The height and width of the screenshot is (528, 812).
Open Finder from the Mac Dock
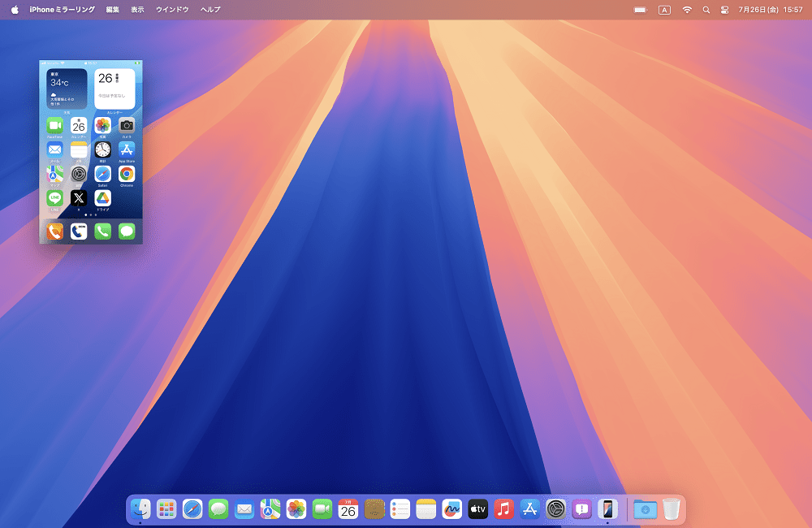pos(140,509)
